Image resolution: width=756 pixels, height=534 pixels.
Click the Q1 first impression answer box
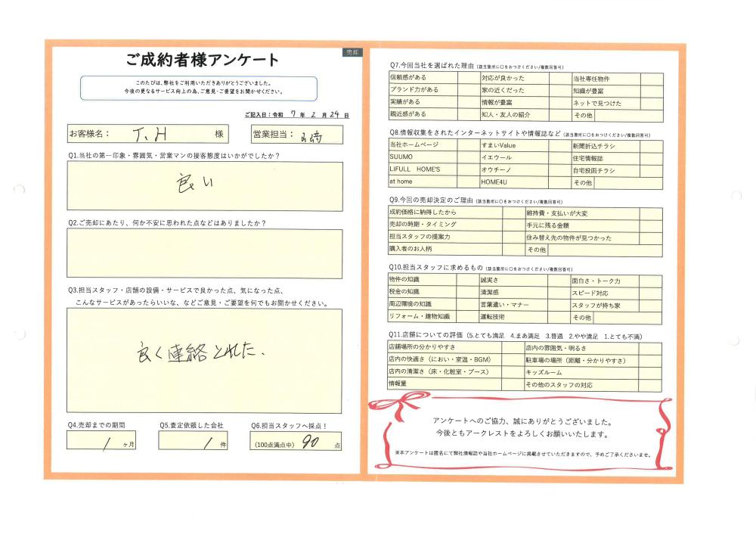(x=204, y=186)
